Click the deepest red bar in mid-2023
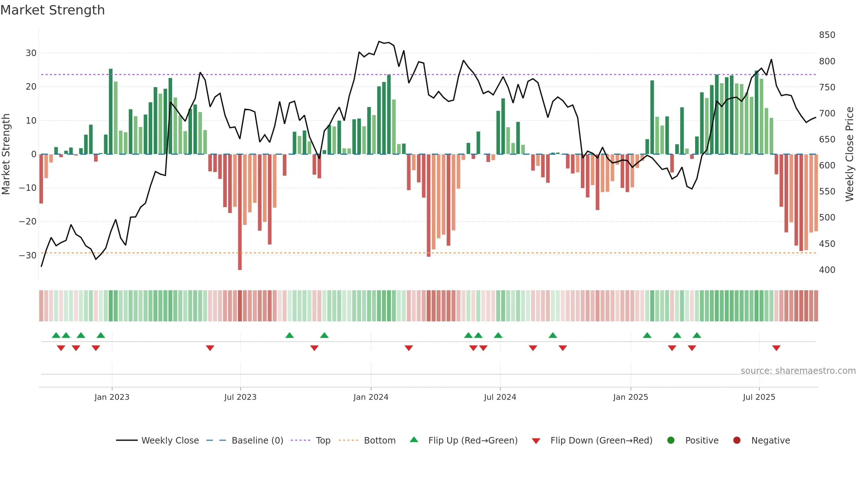The image size is (868, 488). coord(240,212)
